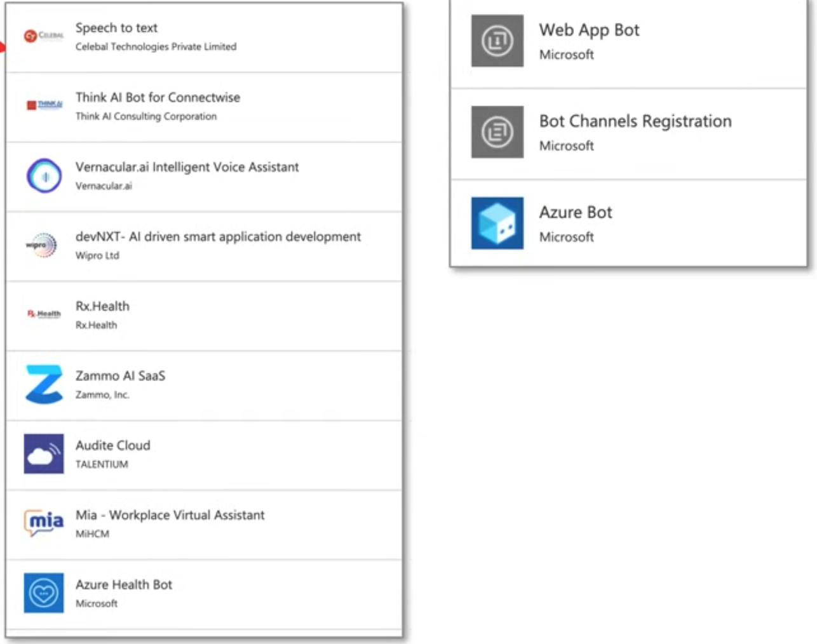Screen dimensions: 817x644
Task: Click the Celebal logo icon
Action: tap(44, 36)
